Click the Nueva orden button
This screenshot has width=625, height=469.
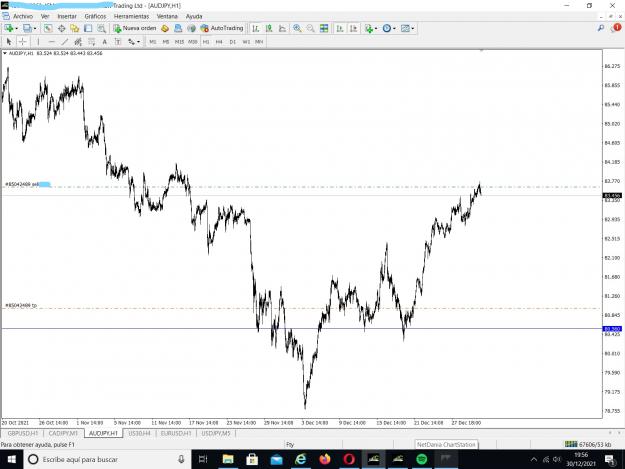(135, 28)
